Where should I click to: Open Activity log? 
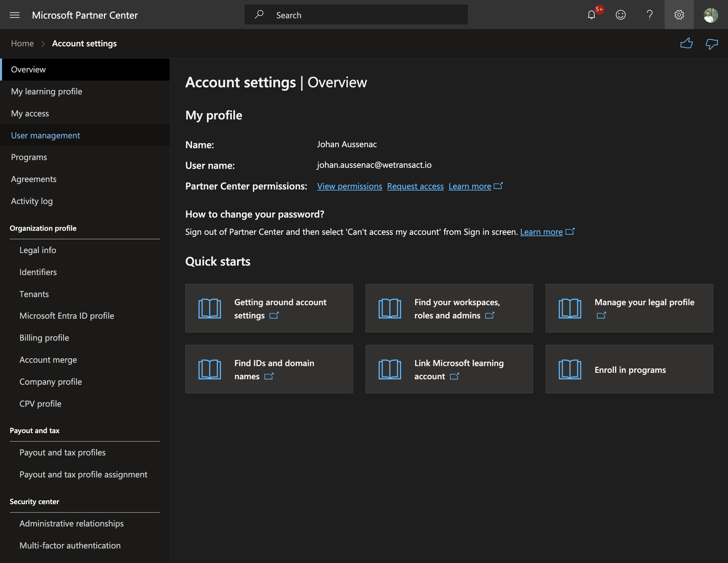tap(85, 201)
